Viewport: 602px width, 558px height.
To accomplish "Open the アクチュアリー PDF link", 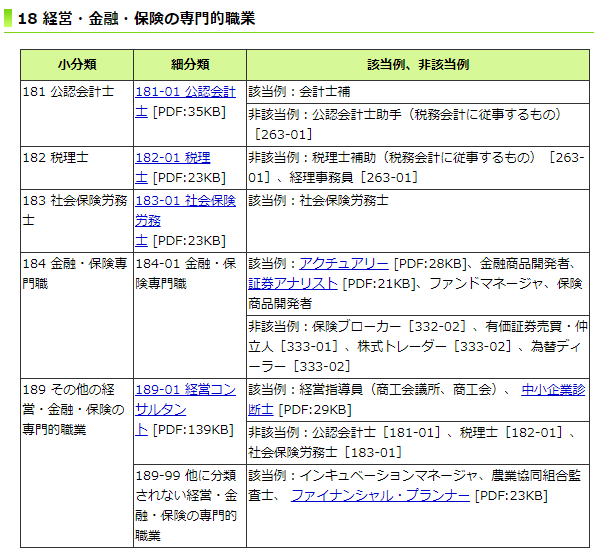I will 344,264.
